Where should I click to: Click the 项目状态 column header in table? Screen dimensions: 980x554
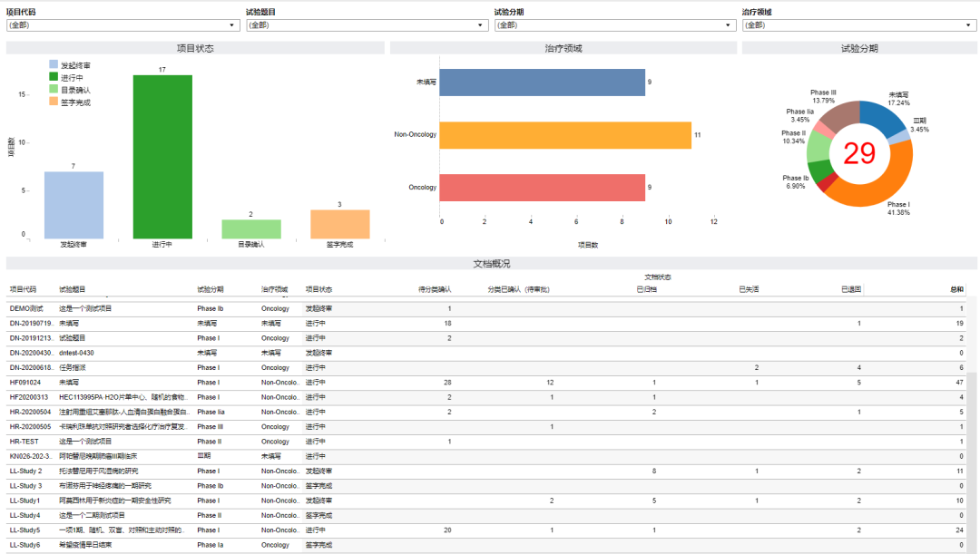pyautogui.click(x=318, y=289)
